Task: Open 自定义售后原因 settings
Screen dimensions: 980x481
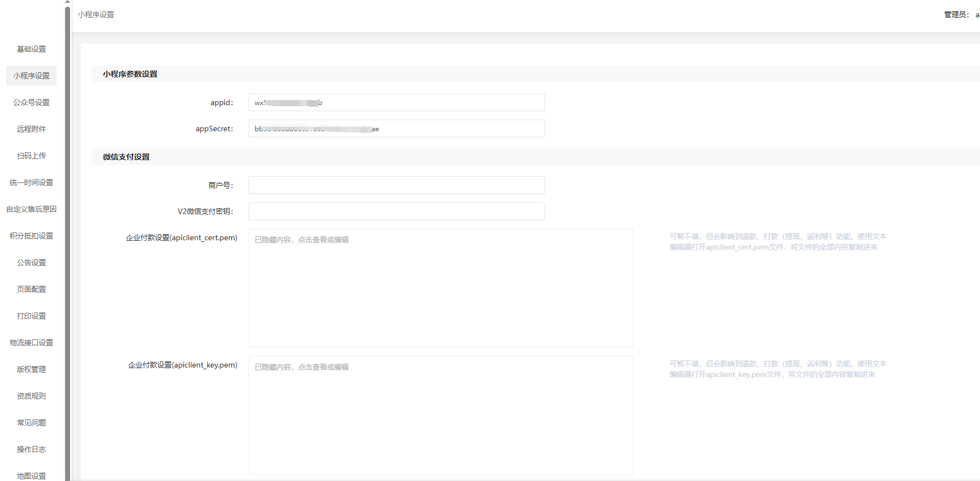Action: [x=31, y=209]
